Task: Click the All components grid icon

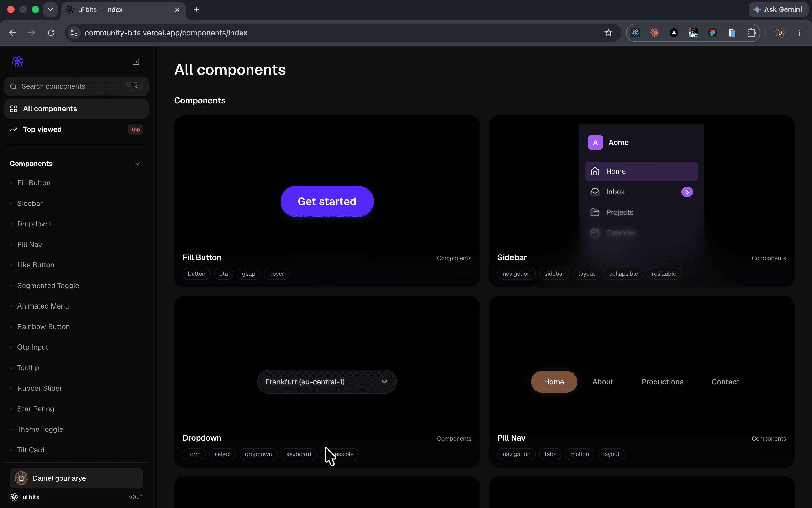Action: 13,109
